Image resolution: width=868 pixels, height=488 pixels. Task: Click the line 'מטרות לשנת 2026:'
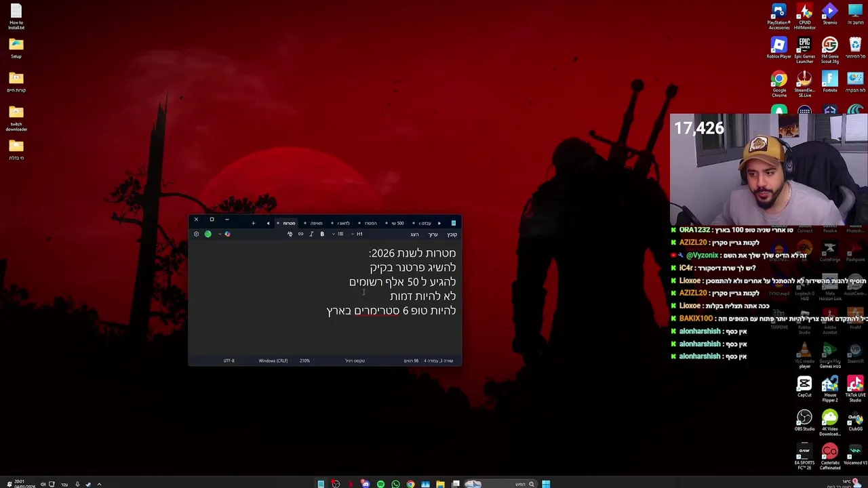click(x=412, y=253)
